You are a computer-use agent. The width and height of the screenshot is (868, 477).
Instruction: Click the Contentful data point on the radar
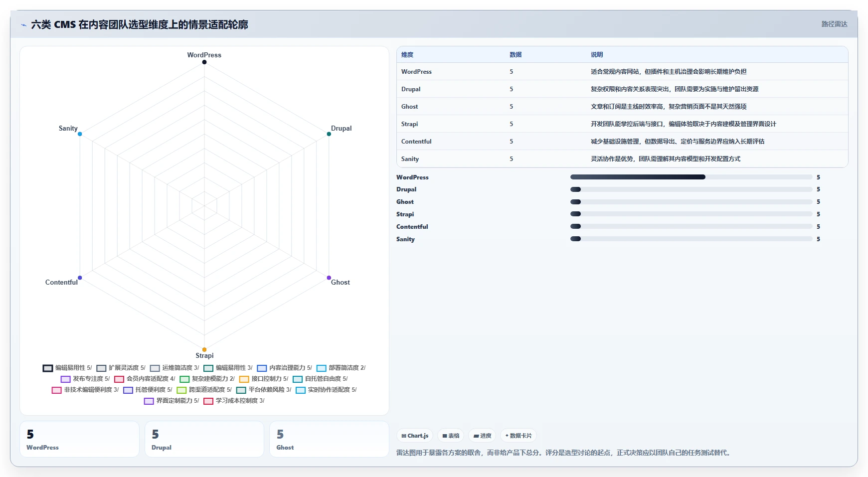click(x=80, y=278)
